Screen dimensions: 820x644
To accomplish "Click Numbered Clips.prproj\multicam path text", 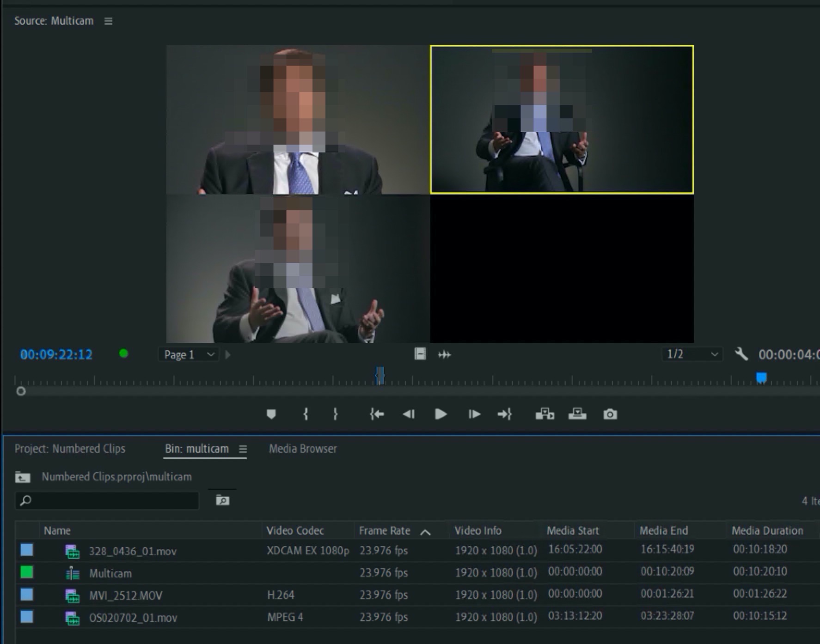I will 117,477.
